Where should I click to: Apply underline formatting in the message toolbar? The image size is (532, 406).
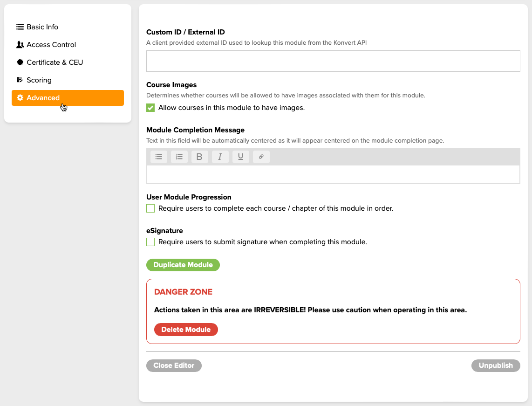[240, 157]
